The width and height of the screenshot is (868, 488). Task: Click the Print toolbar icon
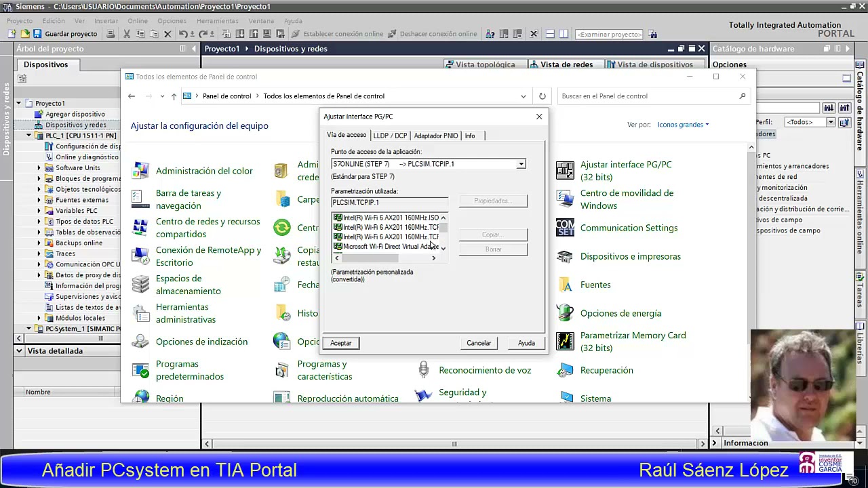click(x=111, y=34)
